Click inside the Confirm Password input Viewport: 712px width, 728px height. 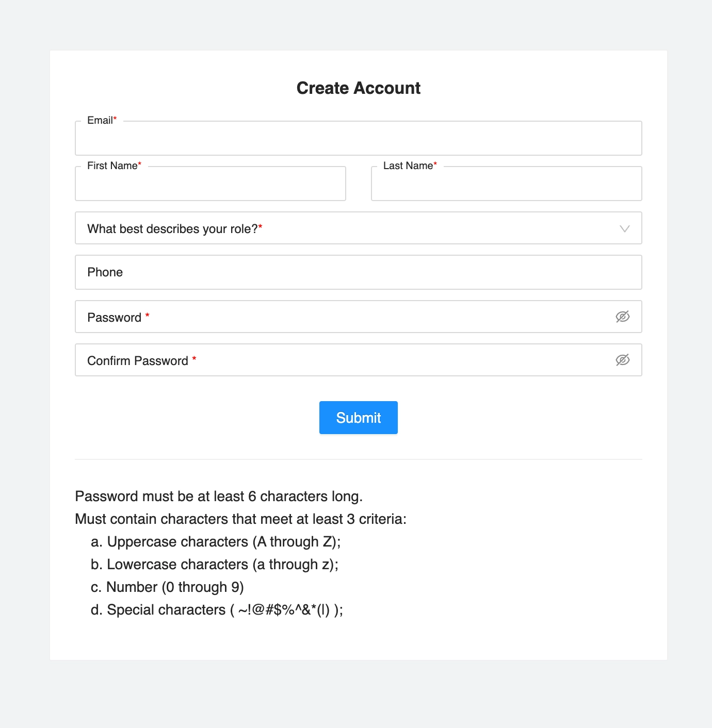[359, 360]
